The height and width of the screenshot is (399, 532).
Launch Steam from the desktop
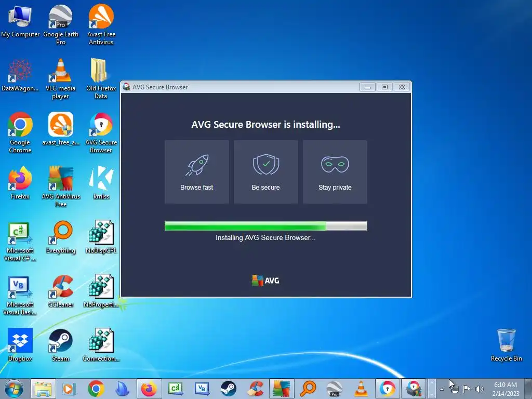61,345
